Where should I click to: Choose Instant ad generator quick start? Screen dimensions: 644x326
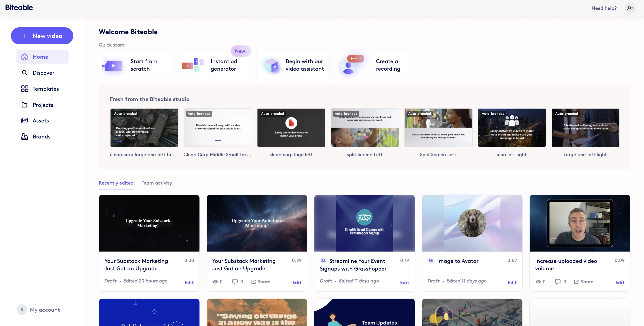click(x=214, y=65)
